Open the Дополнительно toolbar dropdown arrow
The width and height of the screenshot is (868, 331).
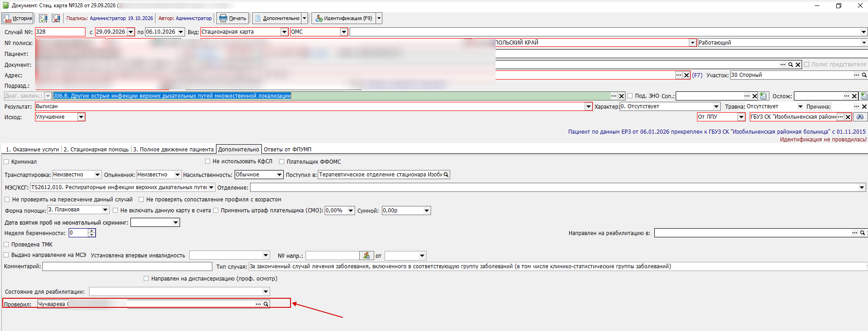[x=305, y=18]
